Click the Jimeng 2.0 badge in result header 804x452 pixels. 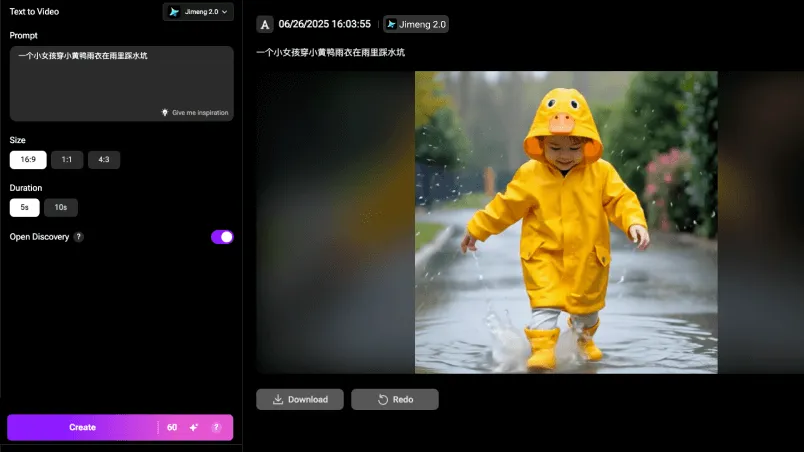tap(417, 24)
